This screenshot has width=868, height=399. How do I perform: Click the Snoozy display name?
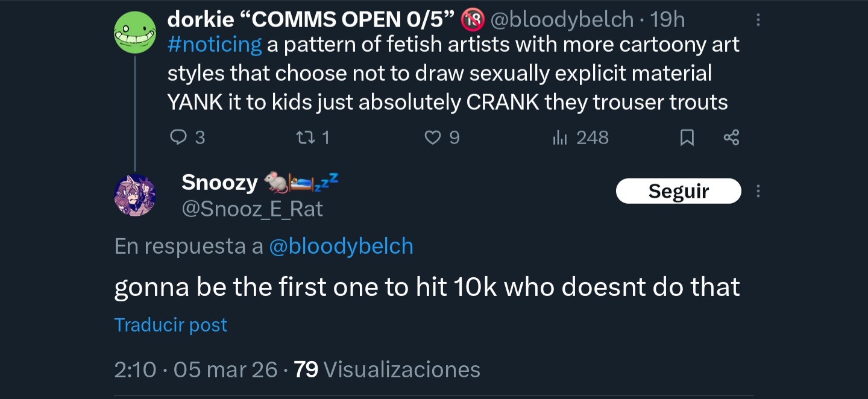tap(219, 181)
